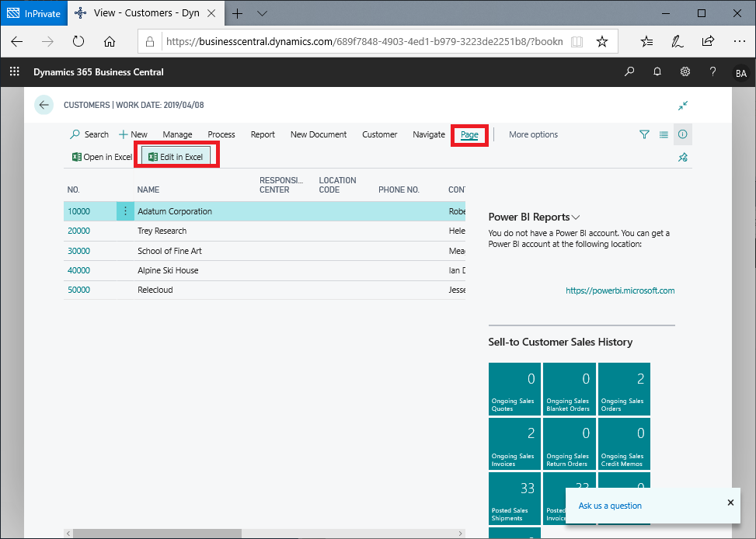Follow the powerbi.microsoft.com link
Image resolution: width=756 pixels, height=539 pixels.
(620, 290)
